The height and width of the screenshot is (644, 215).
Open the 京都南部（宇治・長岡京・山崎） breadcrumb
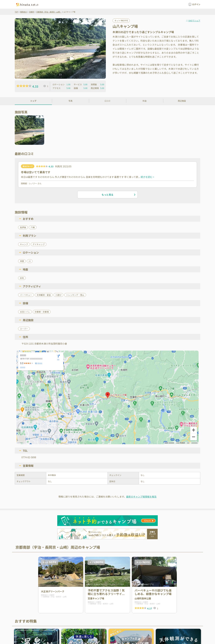click(49, 12)
